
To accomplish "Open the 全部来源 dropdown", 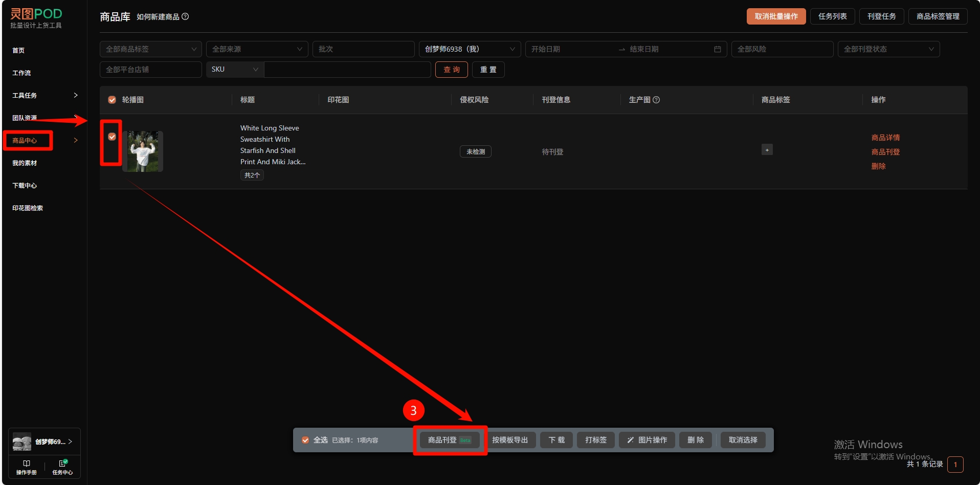I will [x=257, y=49].
